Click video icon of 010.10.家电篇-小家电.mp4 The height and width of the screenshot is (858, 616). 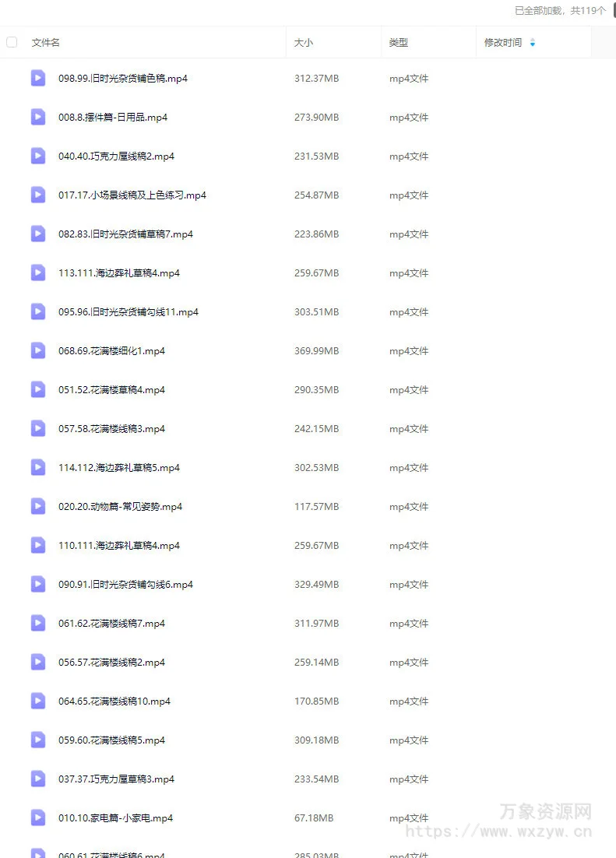(38, 818)
